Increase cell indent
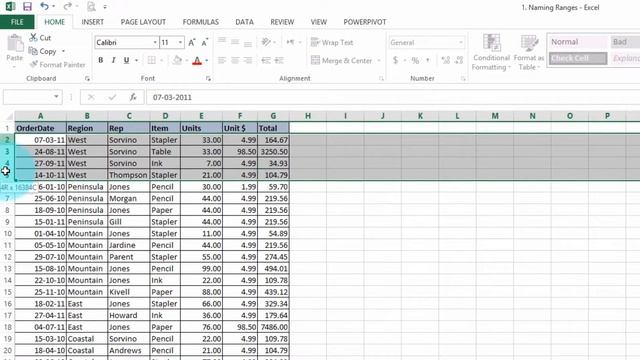The width and height of the screenshot is (640, 360). click(x=279, y=60)
